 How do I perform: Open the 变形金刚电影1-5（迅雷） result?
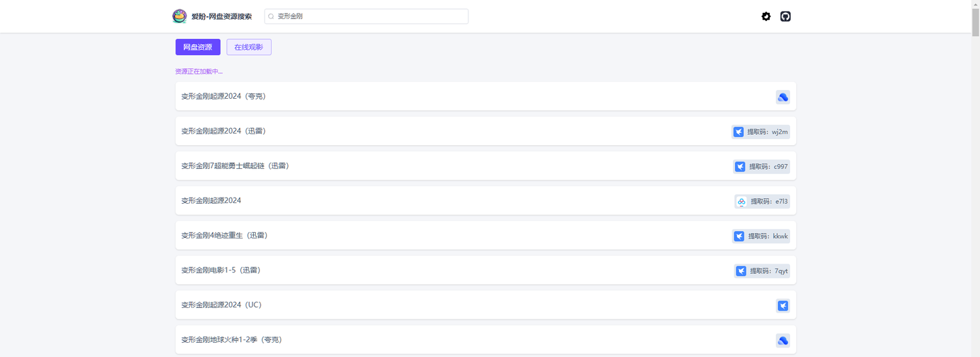pos(220,270)
